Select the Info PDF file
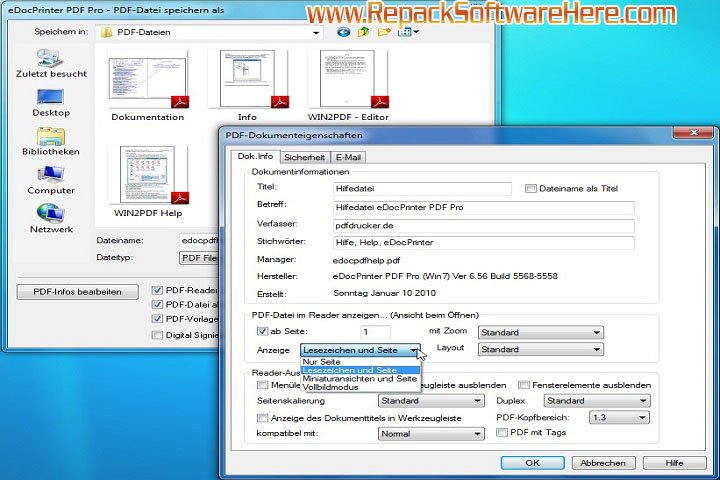 248,86
